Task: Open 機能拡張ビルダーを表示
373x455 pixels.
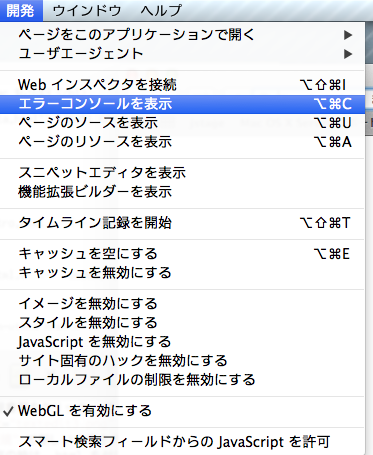Action: click(x=182, y=192)
